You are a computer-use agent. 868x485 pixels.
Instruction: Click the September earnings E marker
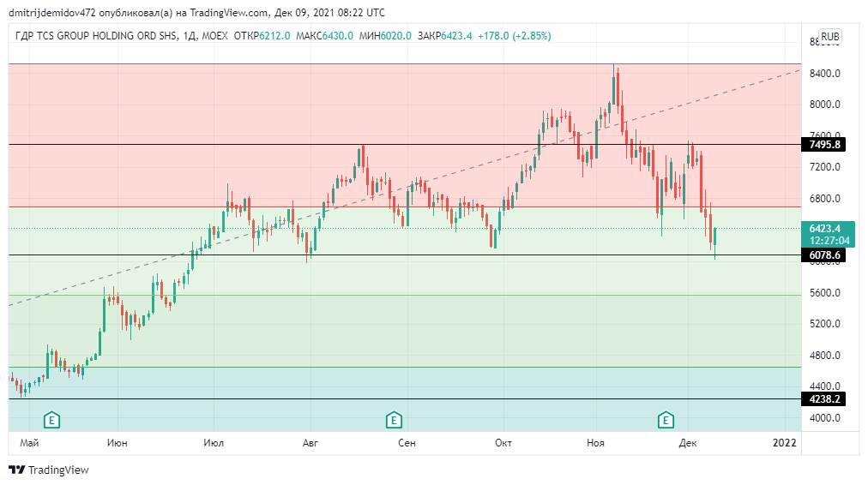point(394,420)
